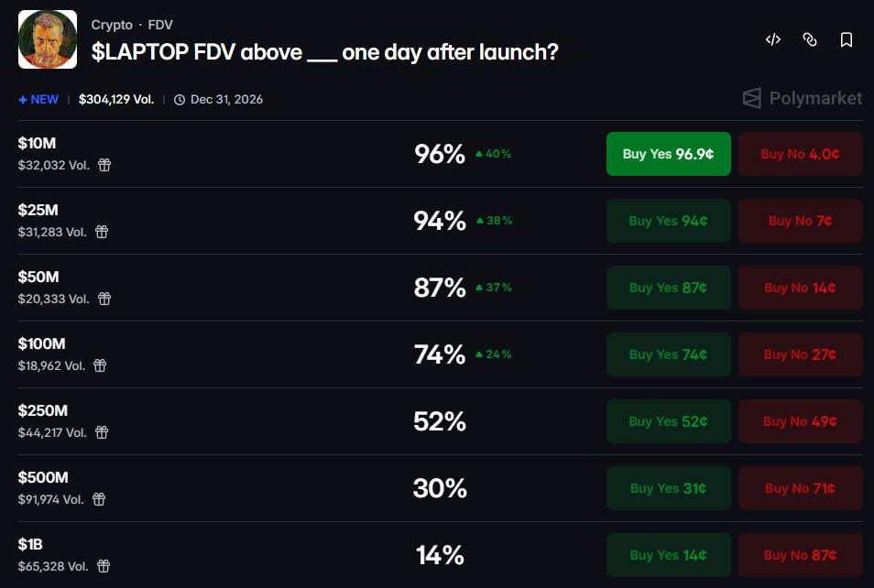
Task: Go to the Crypto category
Action: pyautogui.click(x=112, y=25)
